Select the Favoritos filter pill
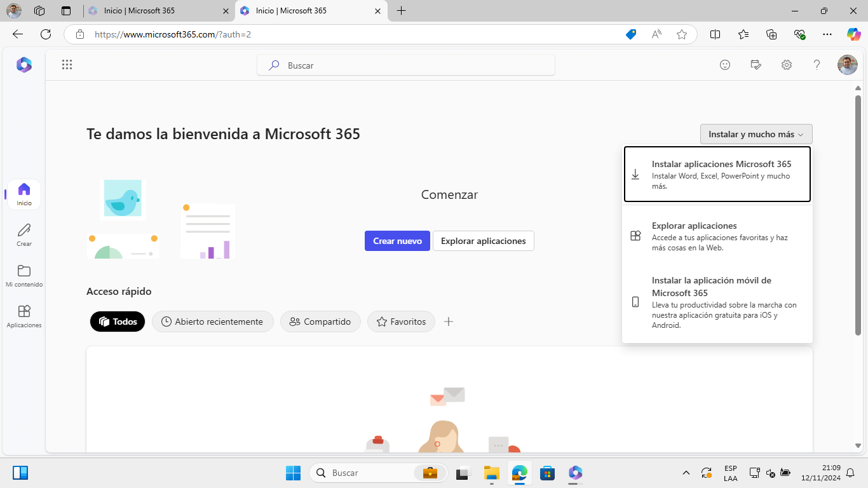868x488 pixels. coord(401,322)
